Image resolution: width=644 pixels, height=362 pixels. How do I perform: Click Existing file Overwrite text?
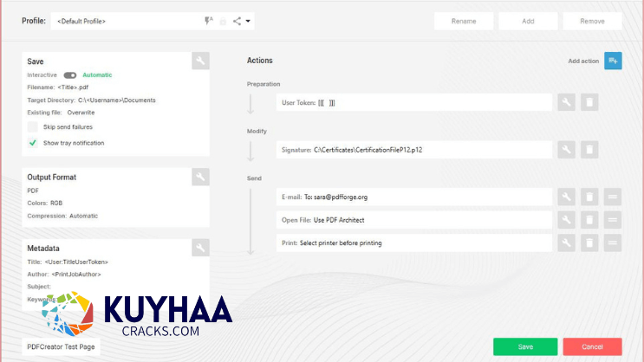click(x=61, y=113)
